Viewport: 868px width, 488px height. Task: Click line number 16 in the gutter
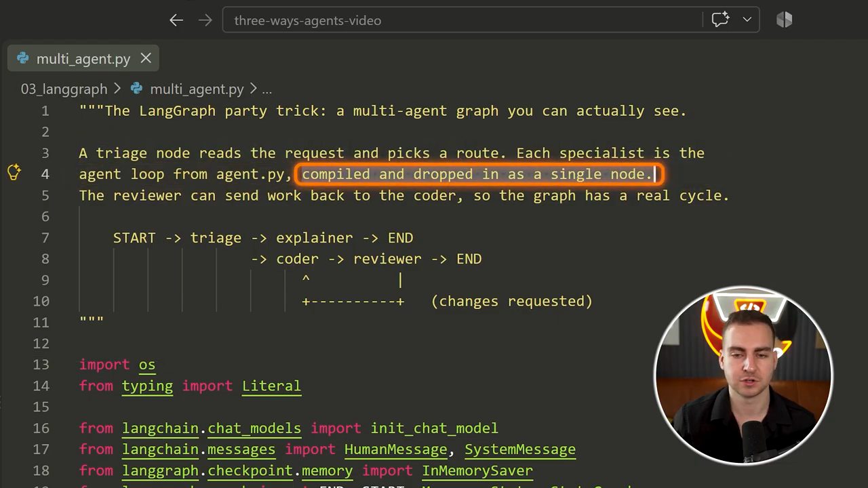pos(41,428)
